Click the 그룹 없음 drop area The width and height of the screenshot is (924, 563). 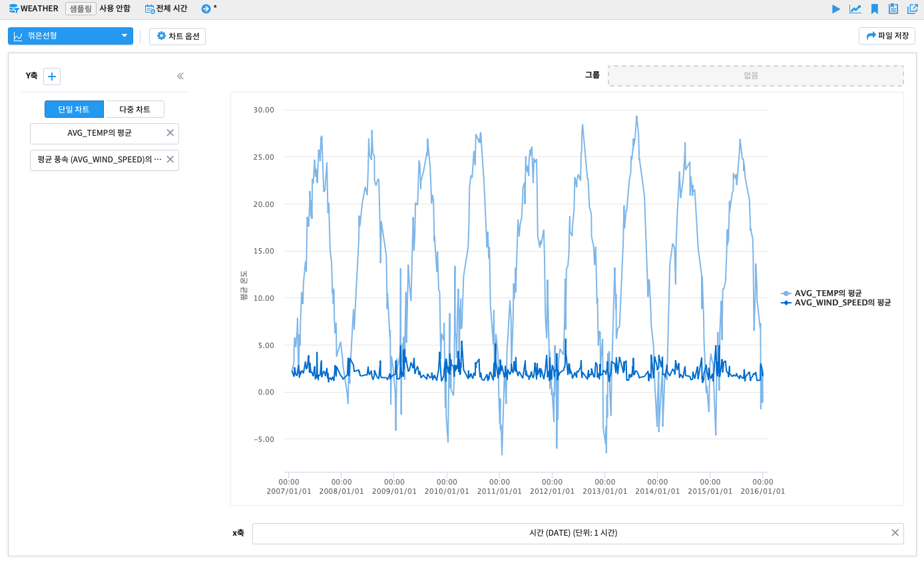pos(756,76)
